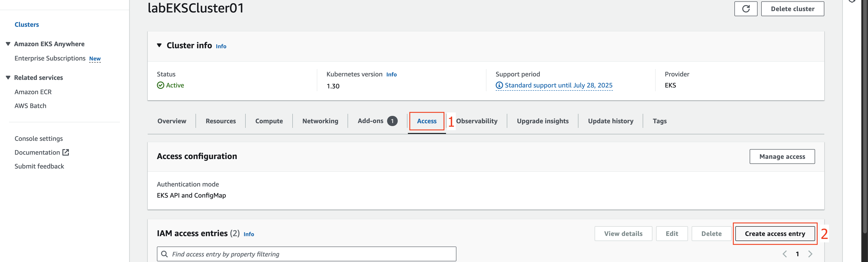The height and width of the screenshot is (262, 868).
Task: Click pagination page number 1
Action: (x=797, y=254)
